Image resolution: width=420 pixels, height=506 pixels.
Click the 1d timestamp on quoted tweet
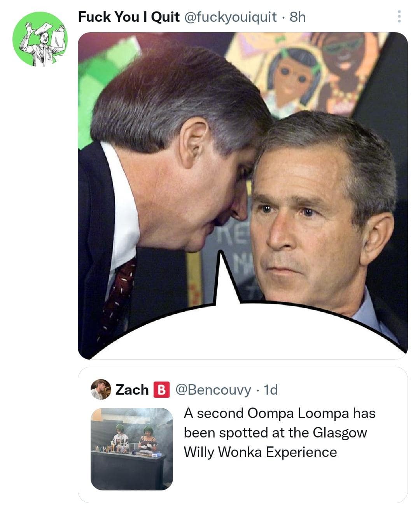pos(271,390)
